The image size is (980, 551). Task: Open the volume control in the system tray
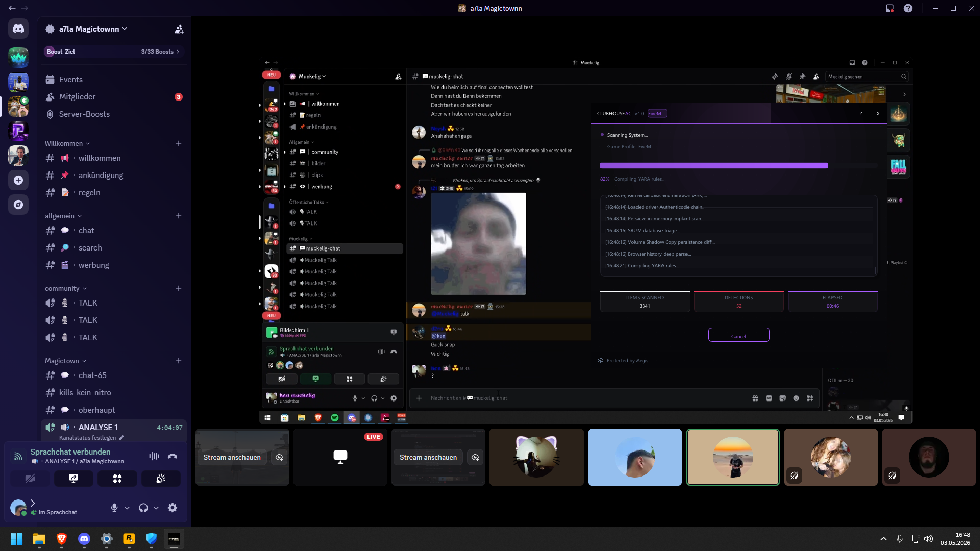928,539
